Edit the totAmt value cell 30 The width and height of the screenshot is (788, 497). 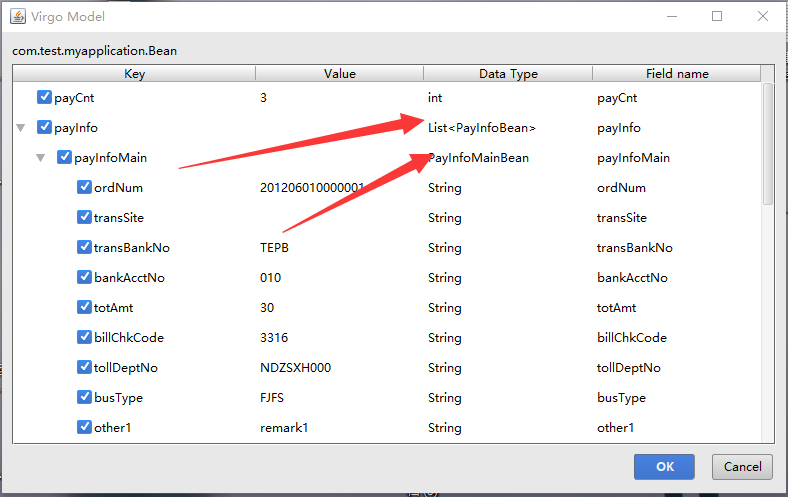click(267, 308)
